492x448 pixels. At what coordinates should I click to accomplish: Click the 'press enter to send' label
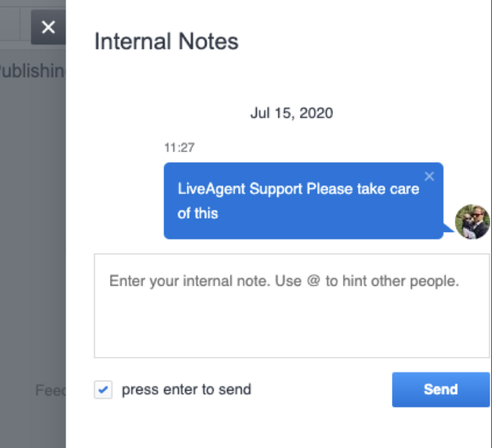point(186,389)
